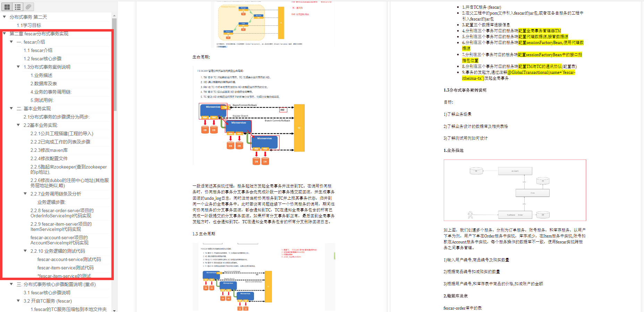644x312 pixels.
Task: Click the 1.3分布式事务案例说明 heading on right page
Action: [465, 90]
